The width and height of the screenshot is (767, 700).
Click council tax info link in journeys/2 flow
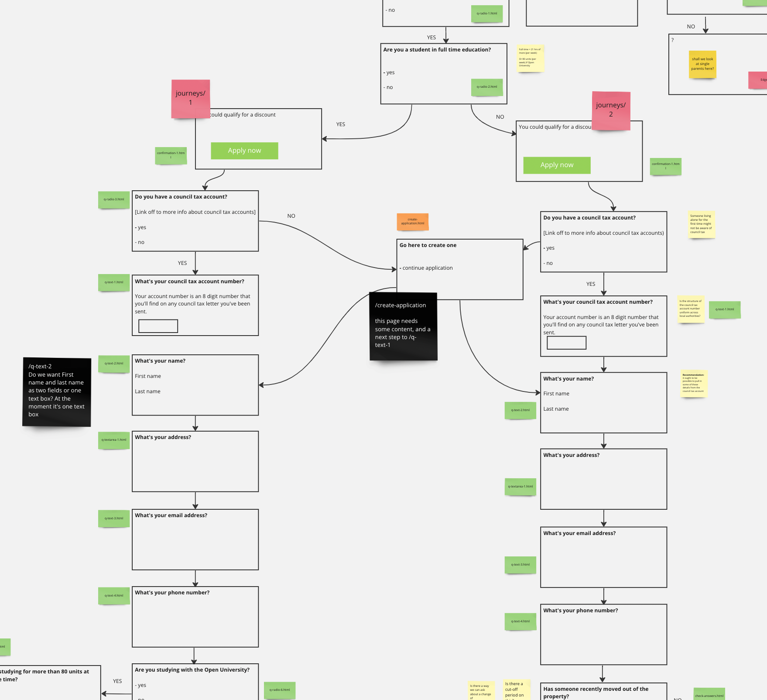pyautogui.click(x=603, y=233)
